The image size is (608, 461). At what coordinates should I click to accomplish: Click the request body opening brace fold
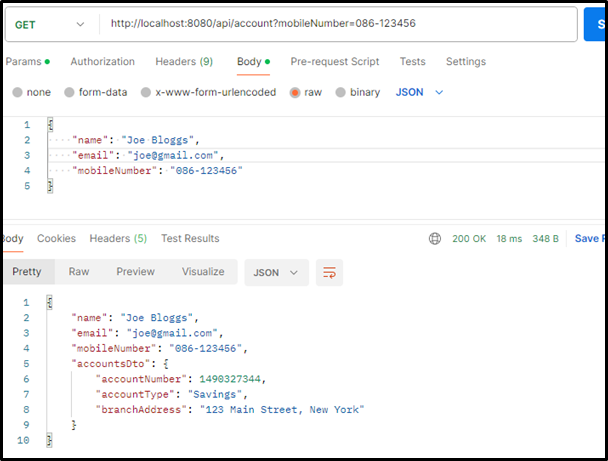click(x=50, y=124)
